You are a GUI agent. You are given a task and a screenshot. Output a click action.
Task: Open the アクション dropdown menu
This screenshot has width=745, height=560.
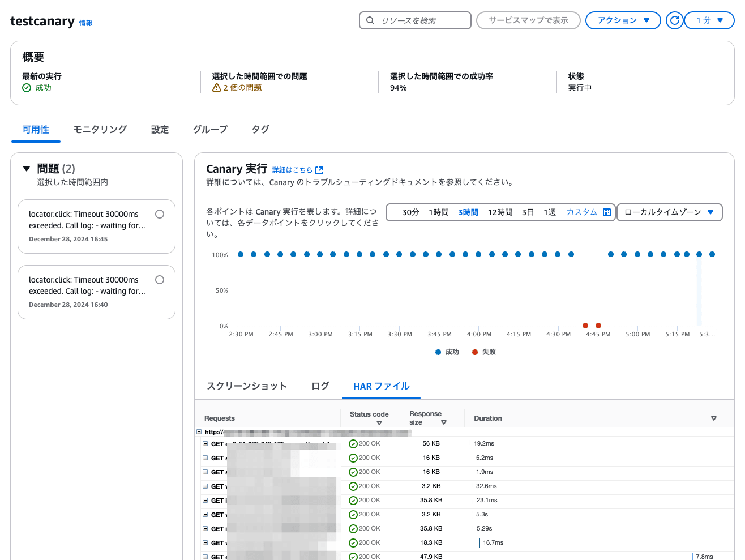[623, 20]
